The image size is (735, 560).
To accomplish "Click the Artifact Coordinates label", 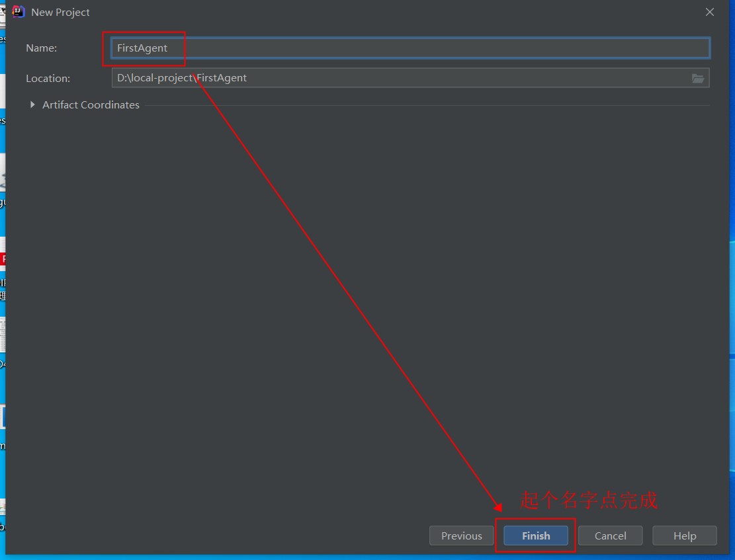I will [x=91, y=105].
